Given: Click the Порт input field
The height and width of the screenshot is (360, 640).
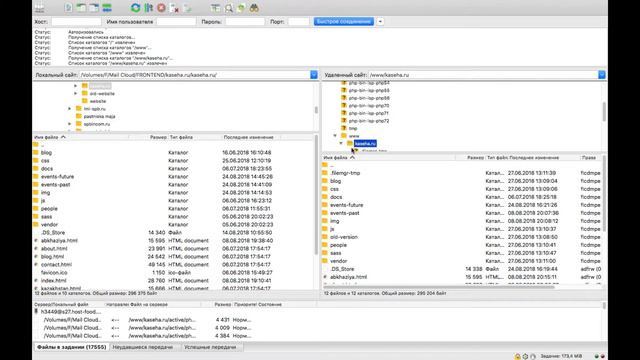Looking at the screenshot, I should [299, 22].
